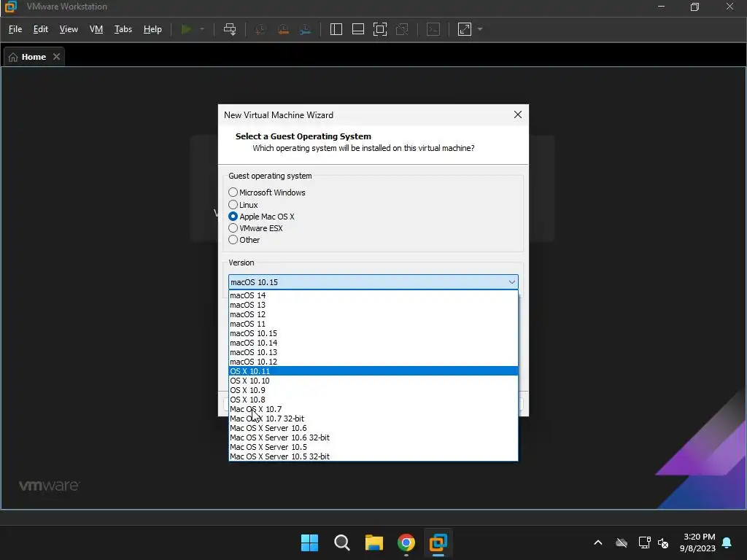Viewport: 747px width, 560px height.
Task: Choose OS X 10.10 from version list
Action: [373, 381]
